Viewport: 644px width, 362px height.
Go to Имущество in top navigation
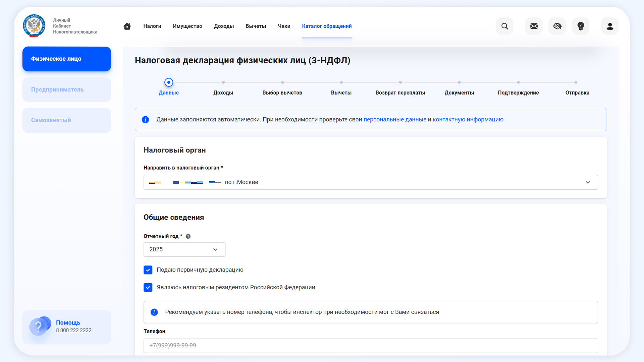187,26
